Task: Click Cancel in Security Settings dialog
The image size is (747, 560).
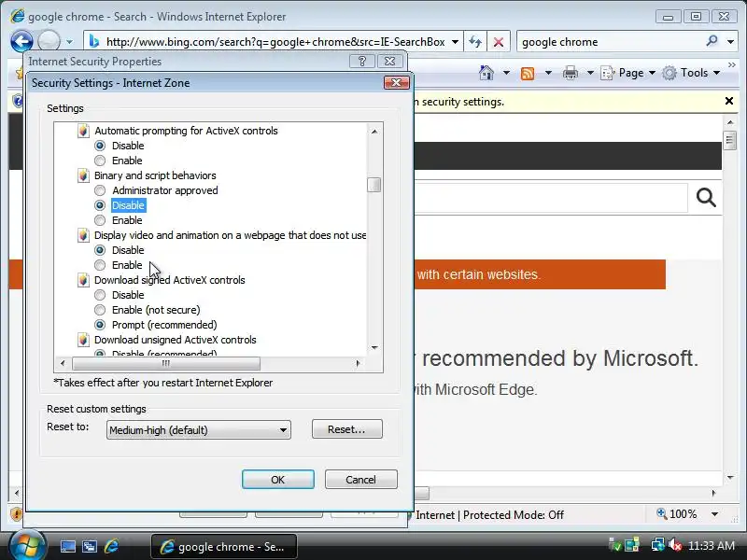Action: [361, 480]
